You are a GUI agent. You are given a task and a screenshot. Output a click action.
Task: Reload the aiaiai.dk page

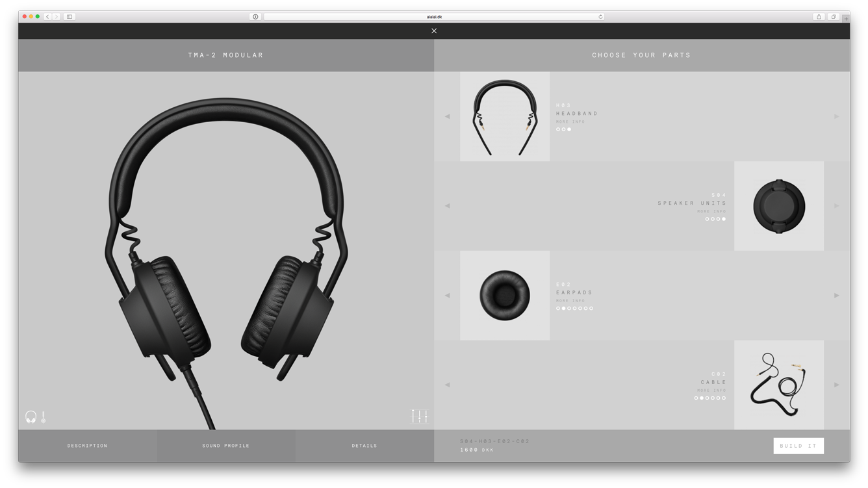600,17
